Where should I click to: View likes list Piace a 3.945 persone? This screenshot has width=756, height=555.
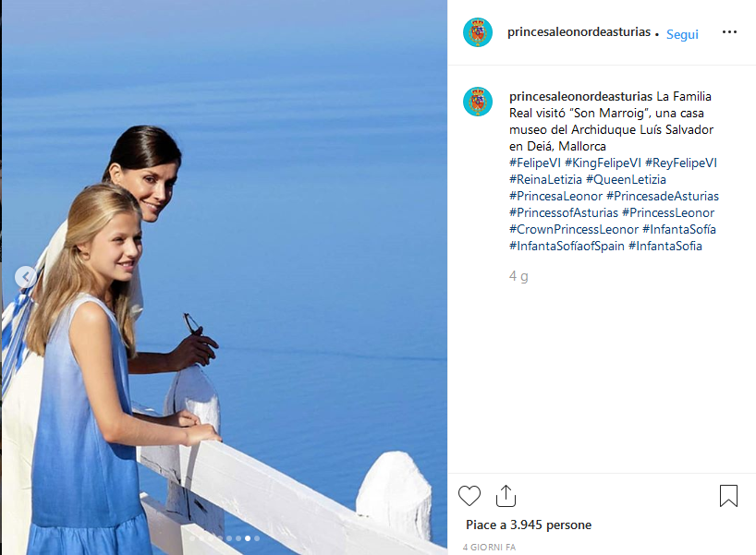click(529, 525)
